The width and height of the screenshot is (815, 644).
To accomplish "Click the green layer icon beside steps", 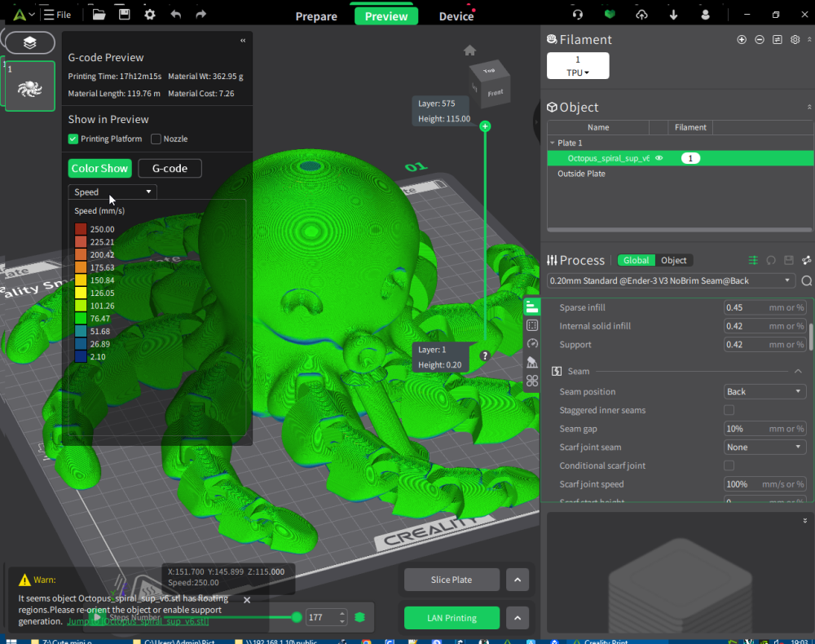I will tap(359, 617).
